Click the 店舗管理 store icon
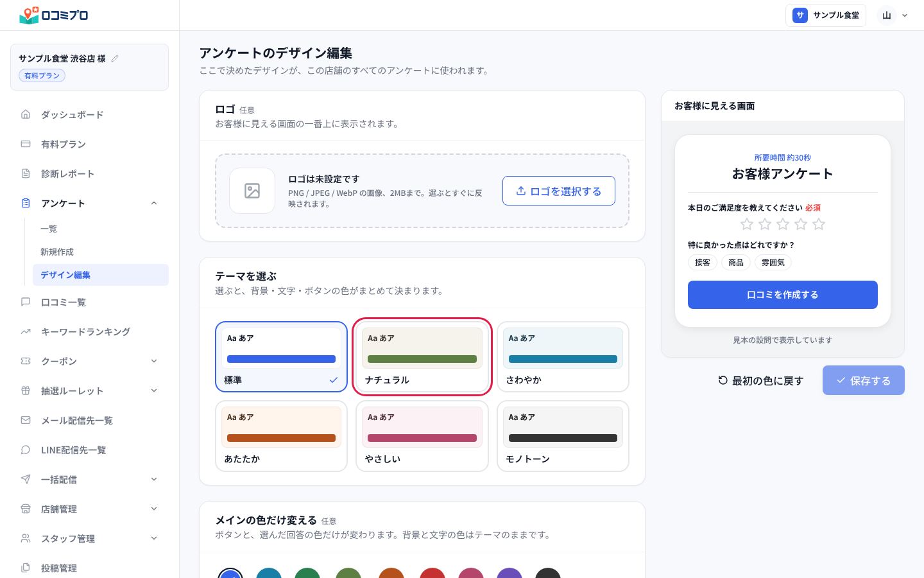The image size is (924, 578). pyautogui.click(x=26, y=509)
